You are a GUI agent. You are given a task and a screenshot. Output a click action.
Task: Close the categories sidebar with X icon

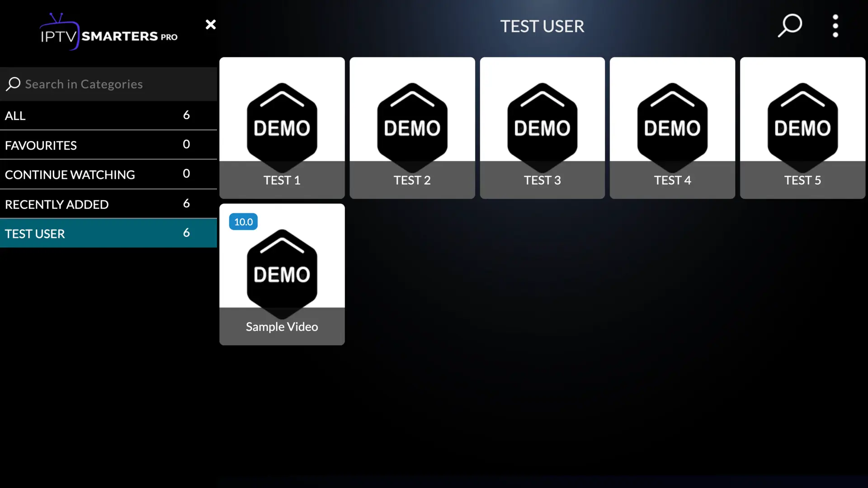point(211,24)
